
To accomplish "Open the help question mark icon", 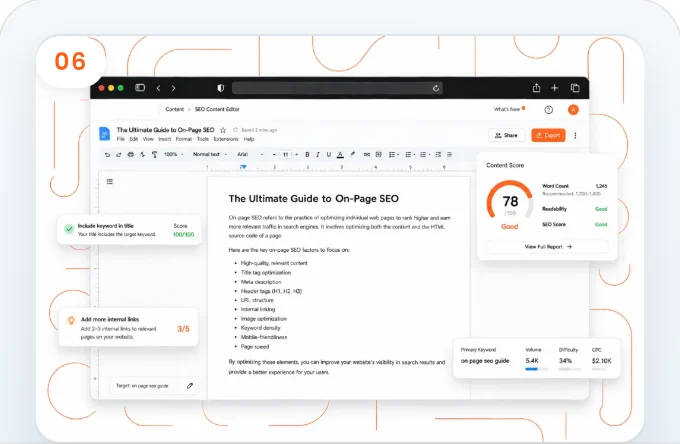I will coord(549,110).
